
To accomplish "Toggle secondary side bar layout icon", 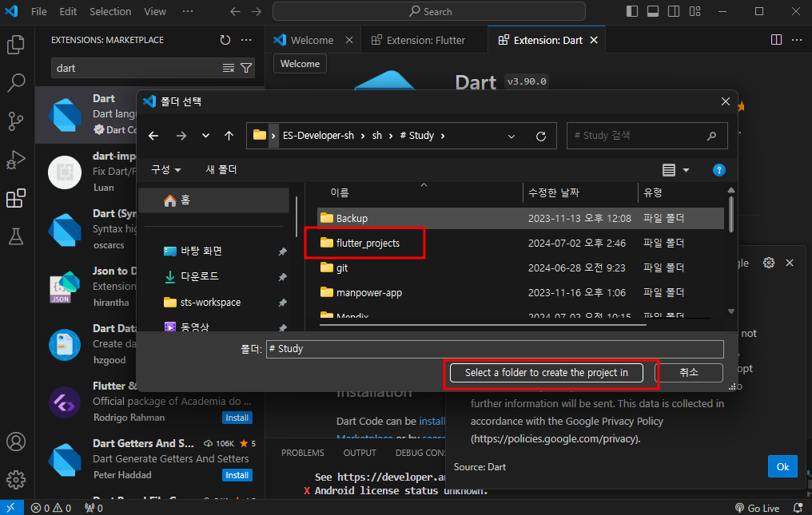I will coord(673,11).
